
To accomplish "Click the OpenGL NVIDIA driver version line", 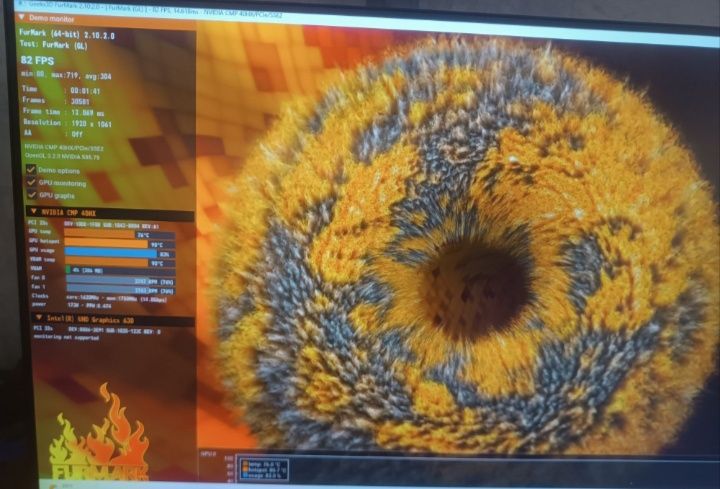I will click(x=62, y=157).
